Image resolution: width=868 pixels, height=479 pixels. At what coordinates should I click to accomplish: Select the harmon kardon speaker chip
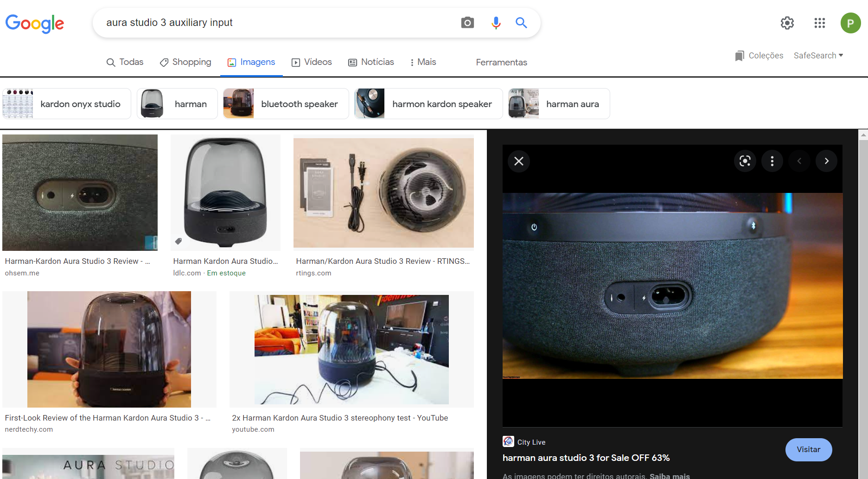coord(429,104)
